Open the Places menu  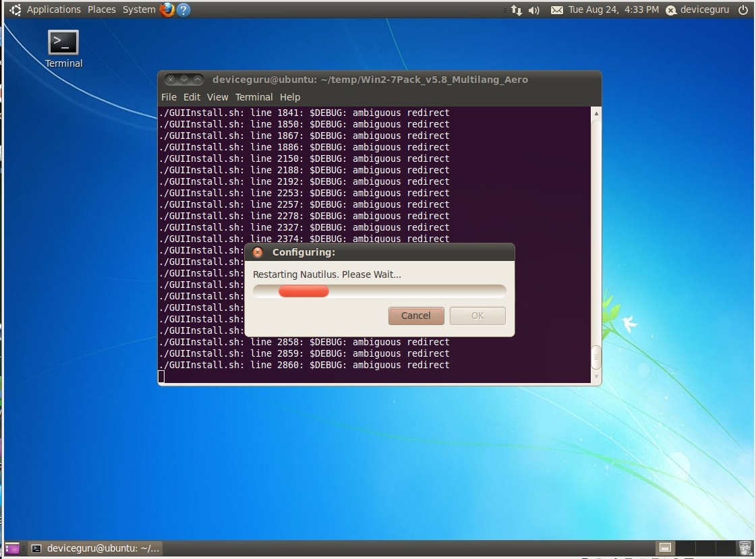pos(102,9)
